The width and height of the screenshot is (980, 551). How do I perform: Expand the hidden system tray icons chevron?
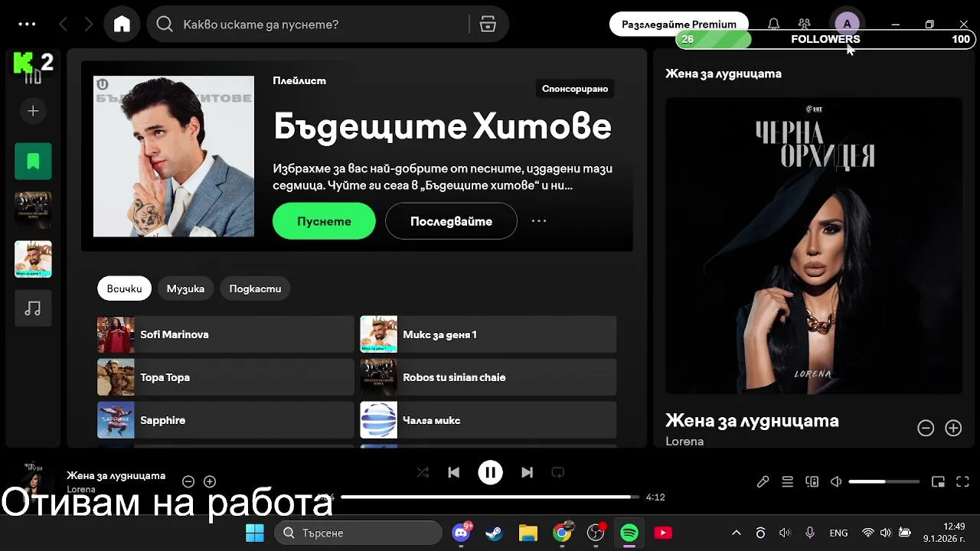(x=737, y=533)
